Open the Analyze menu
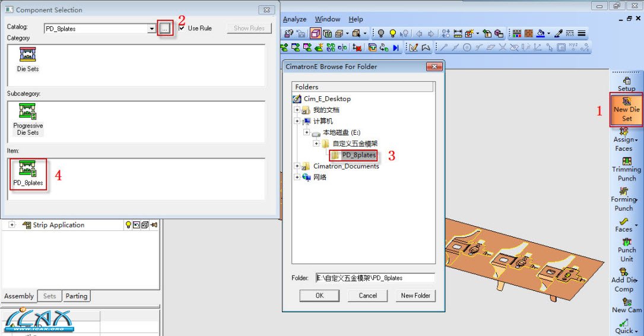644x336 pixels. 294,19
